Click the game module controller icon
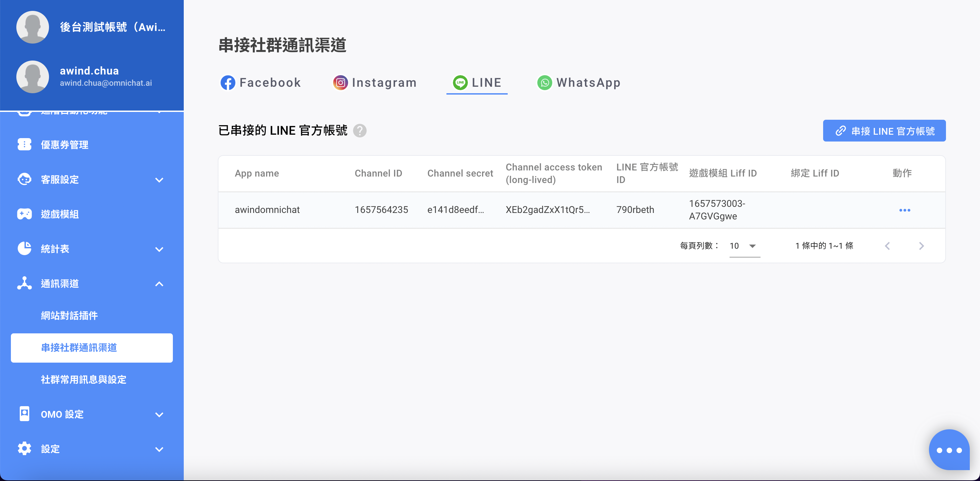Image resolution: width=980 pixels, height=481 pixels. [x=24, y=214]
